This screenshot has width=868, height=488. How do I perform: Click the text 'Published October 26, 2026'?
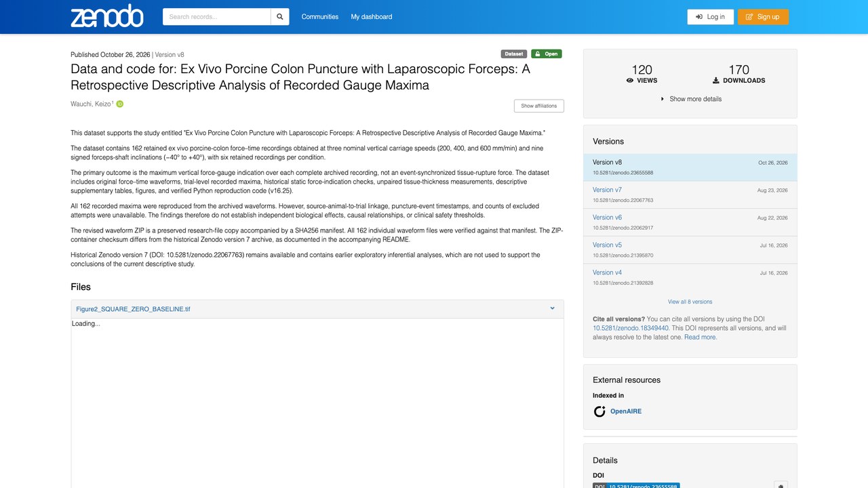[111, 55]
